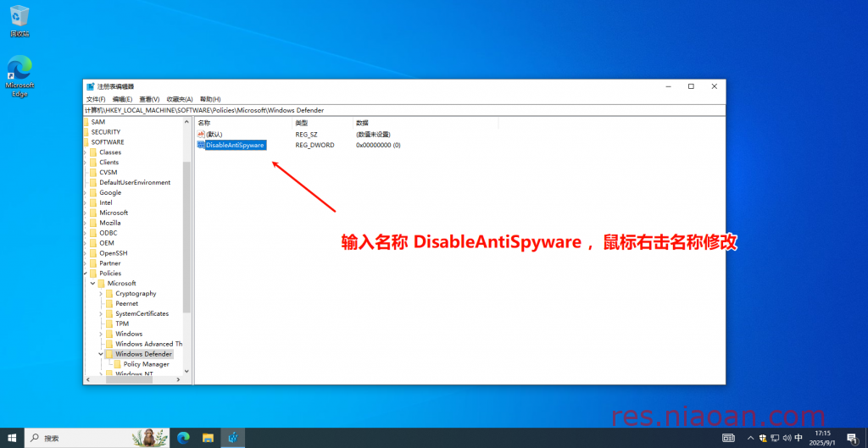Switch the 中 input method indicator
Screen dimensions: 868x448
pyautogui.click(x=798, y=438)
